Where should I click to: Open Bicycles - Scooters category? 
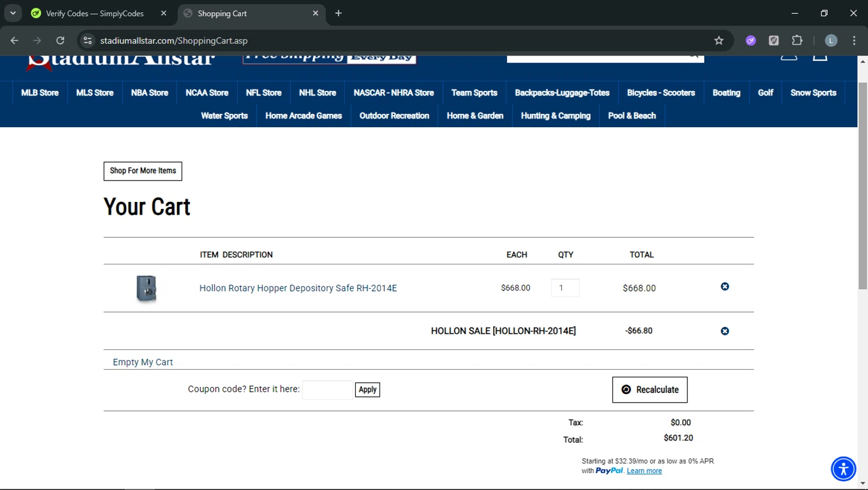pyautogui.click(x=661, y=93)
